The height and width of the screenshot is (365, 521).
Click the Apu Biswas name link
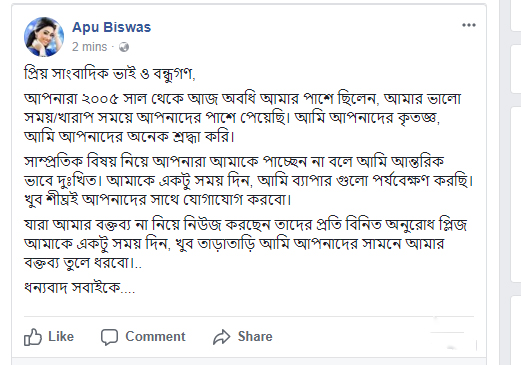click(x=111, y=27)
